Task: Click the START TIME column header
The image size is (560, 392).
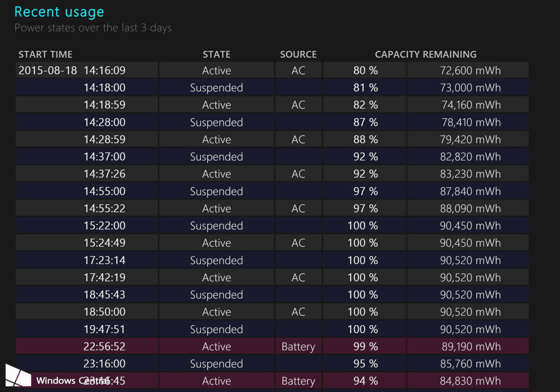Action: (45, 55)
